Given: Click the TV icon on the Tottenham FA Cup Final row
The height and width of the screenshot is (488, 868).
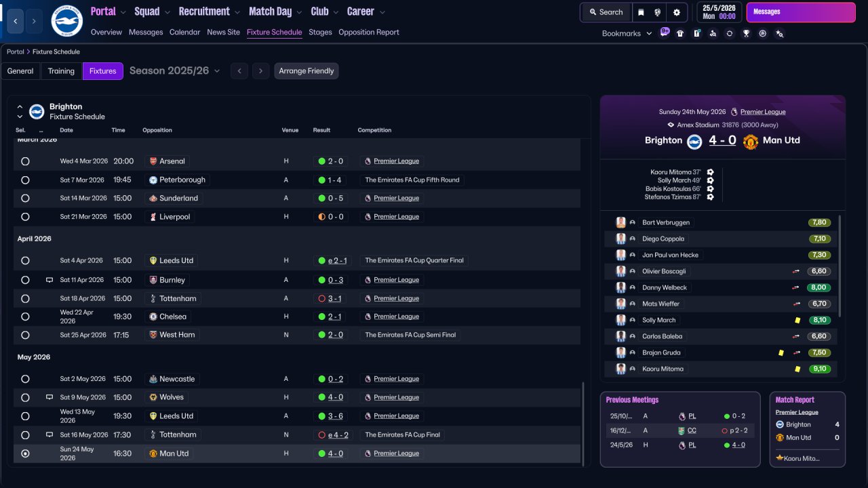Looking at the screenshot, I should coord(50,434).
